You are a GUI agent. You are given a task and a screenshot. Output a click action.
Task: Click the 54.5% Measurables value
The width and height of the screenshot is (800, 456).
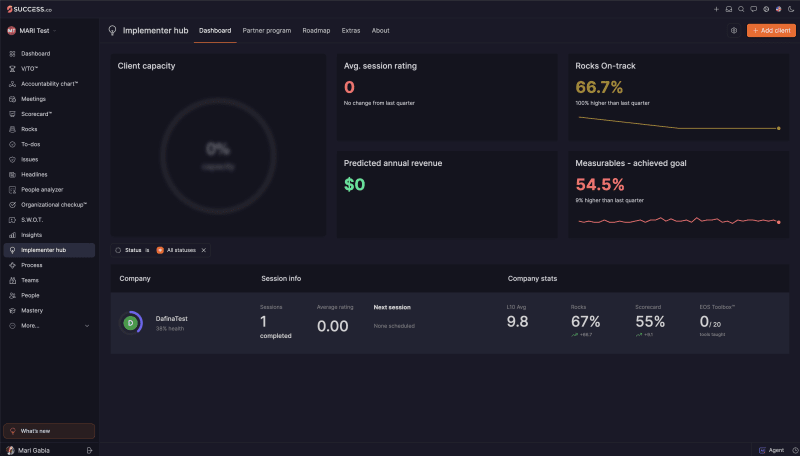[600, 184]
